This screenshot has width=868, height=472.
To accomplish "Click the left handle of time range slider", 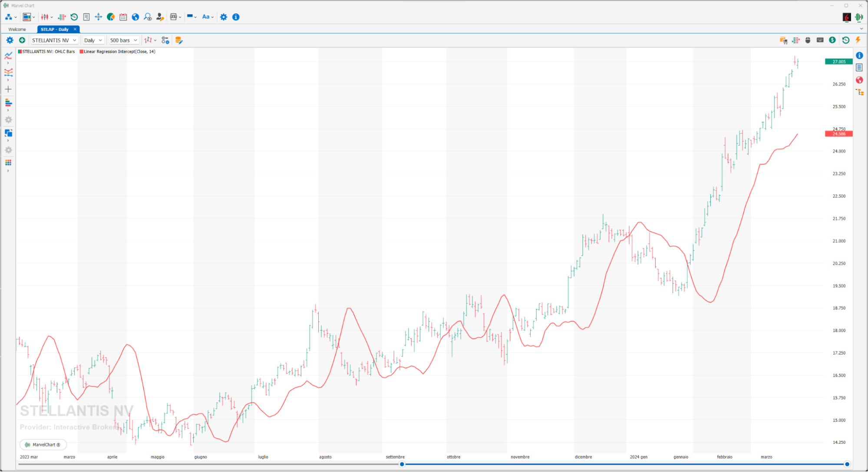I will [402, 464].
